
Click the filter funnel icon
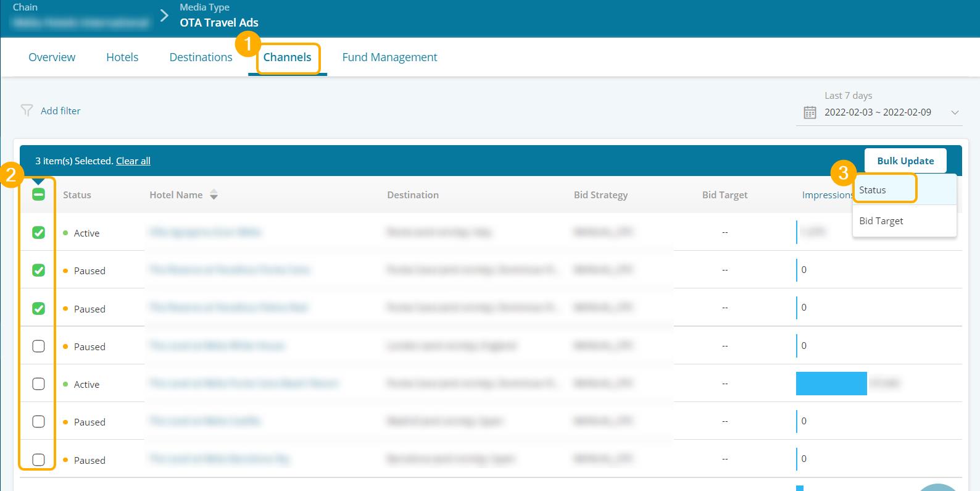coord(27,111)
